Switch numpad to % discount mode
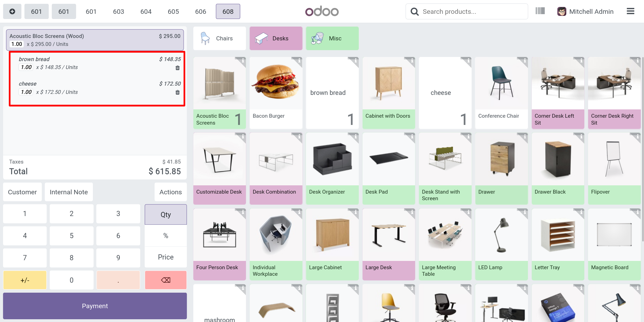This screenshot has width=644, height=322. pos(166,236)
